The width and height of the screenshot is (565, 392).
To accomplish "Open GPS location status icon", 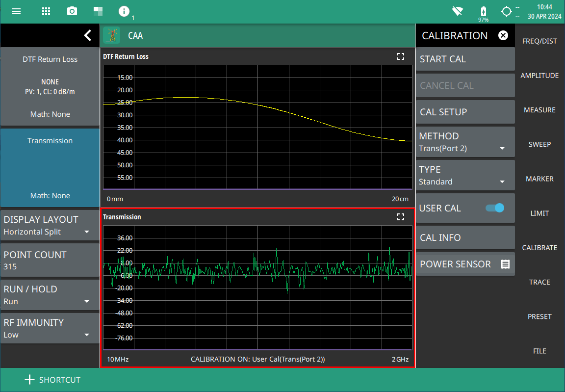I will click(x=507, y=11).
